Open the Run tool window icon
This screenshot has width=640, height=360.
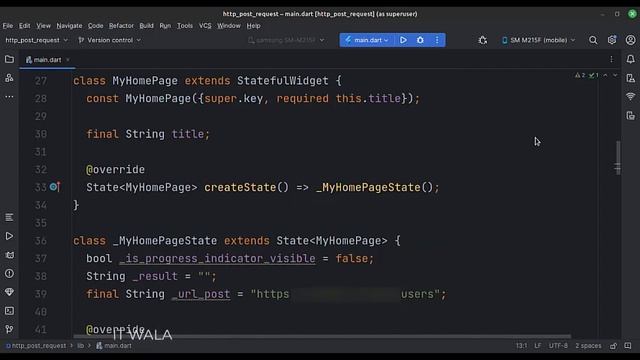[9, 236]
